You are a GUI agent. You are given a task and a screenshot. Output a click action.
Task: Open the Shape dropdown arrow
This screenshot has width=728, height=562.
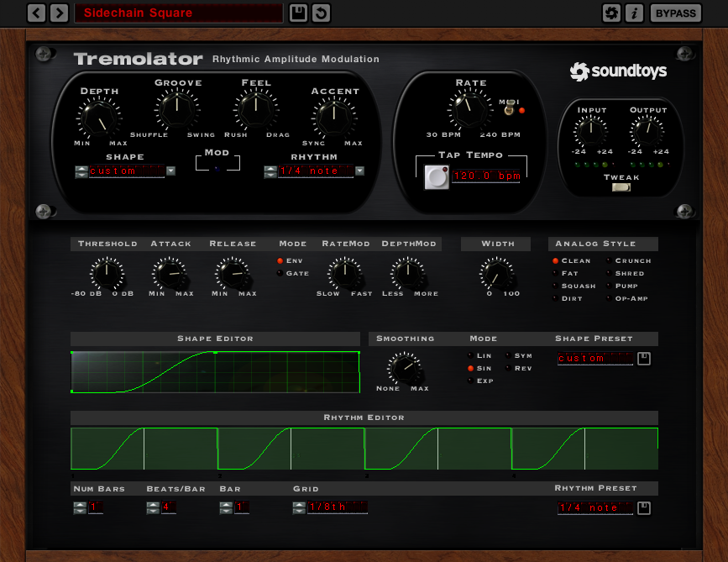click(170, 171)
